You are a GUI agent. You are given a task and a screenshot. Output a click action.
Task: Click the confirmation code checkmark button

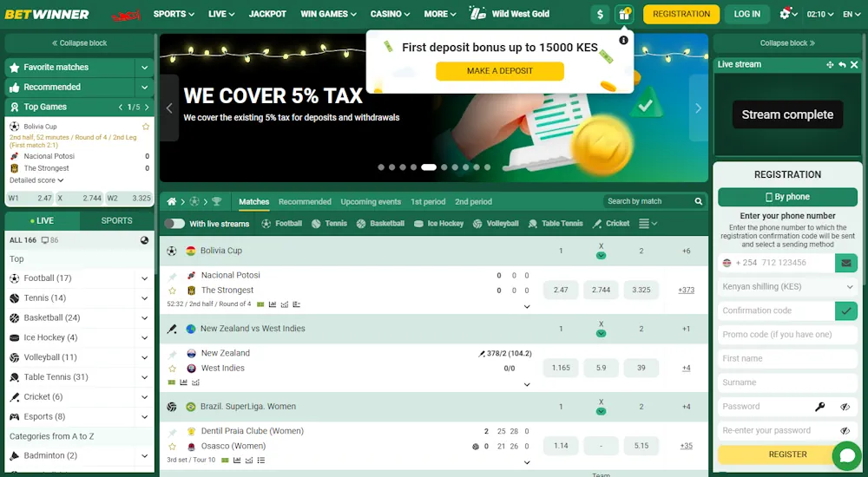[845, 311]
